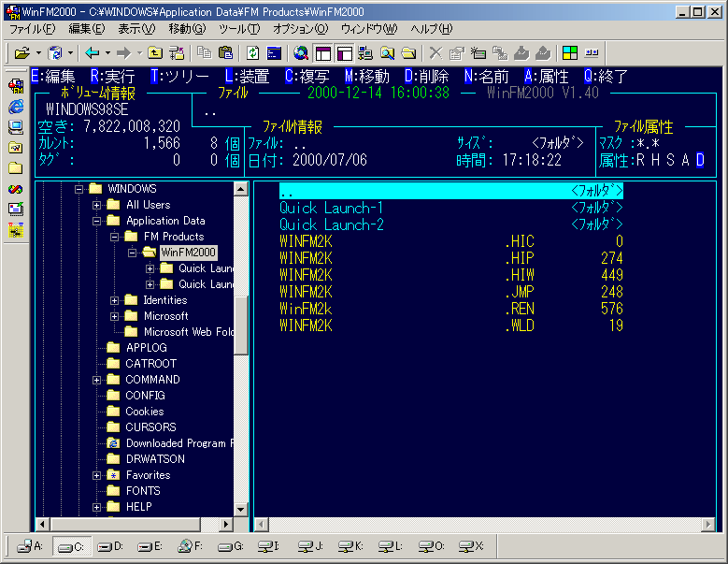Click the recycle bin toolbar icon
The height and width of the screenshot is (564, 728).
click(55, 53)
